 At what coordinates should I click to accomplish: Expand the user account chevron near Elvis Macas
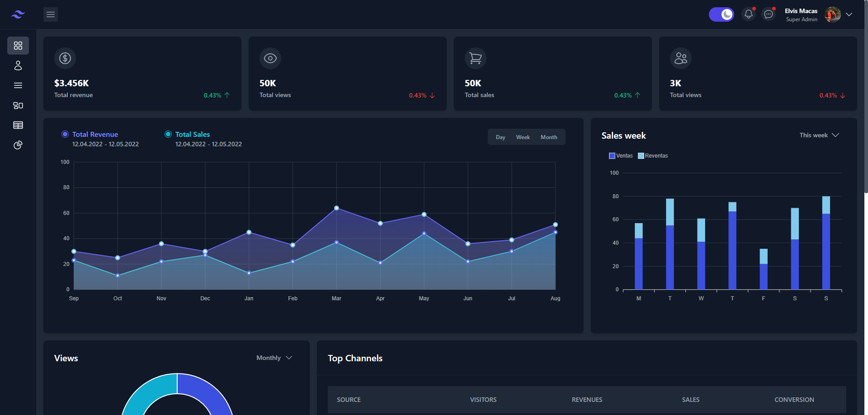pyautogui.click(x=850, y=14)
